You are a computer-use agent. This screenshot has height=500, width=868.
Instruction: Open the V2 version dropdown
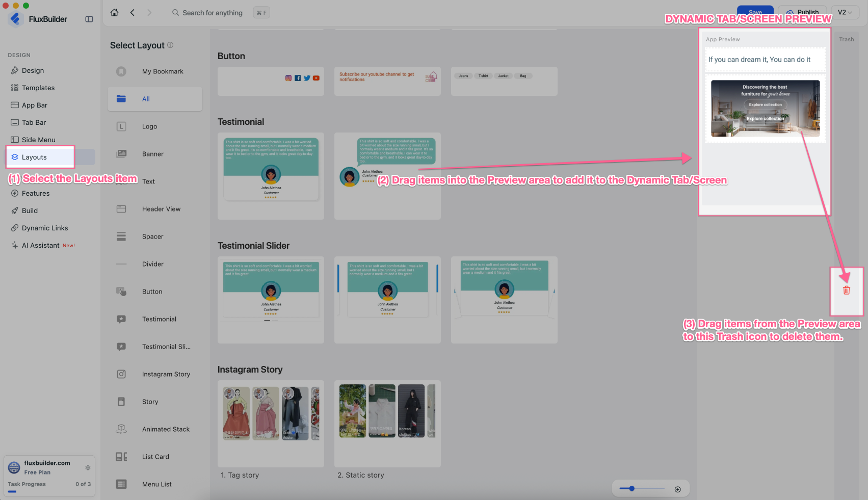point(845,13)
